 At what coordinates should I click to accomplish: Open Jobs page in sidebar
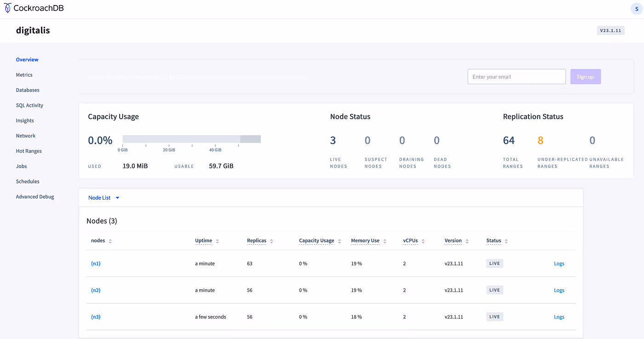tap(22, 166)
